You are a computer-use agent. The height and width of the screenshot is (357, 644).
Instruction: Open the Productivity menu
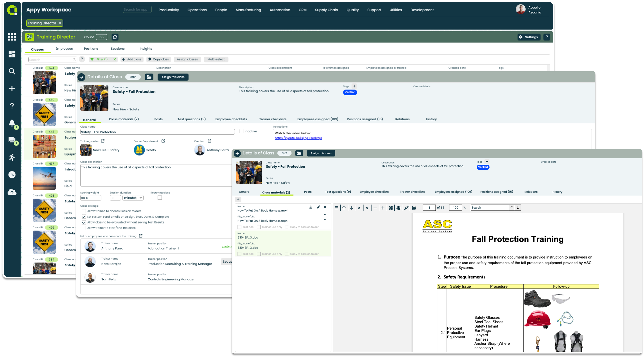click(169, 10)
